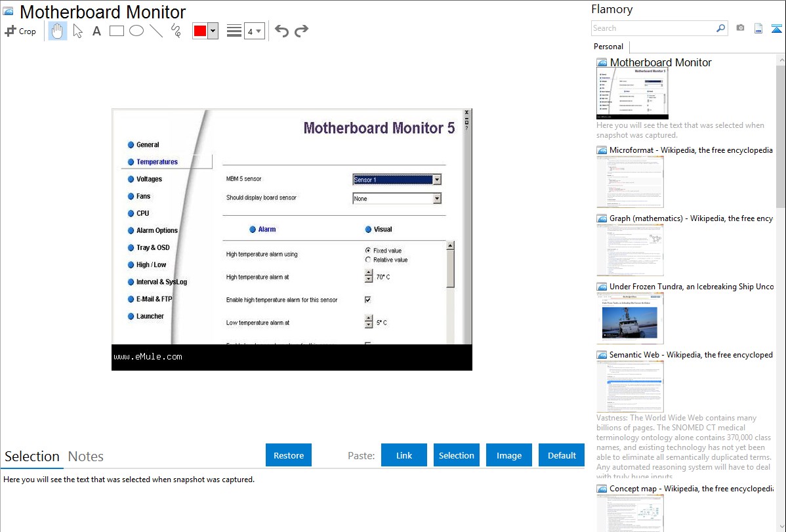Viewport: 786px width, 532px height.
Task: Switch to the Notes tab
Action: point(86,457)
